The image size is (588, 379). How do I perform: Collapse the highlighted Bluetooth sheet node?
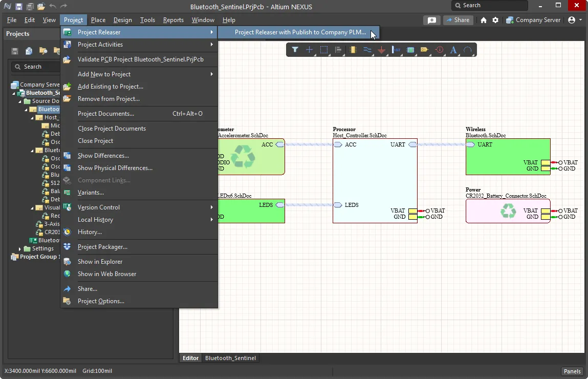point(26,110)
